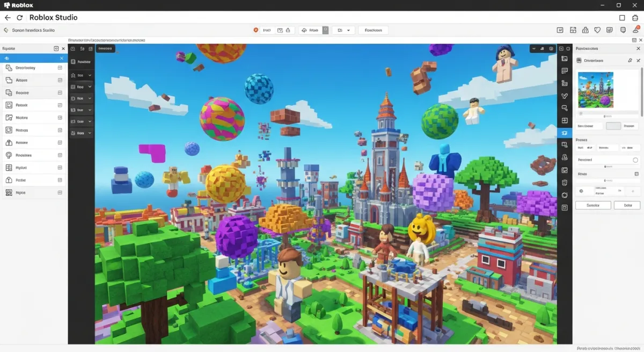Image resolution: width=644 pixels, height=352 pixels.
Task: Click the right button at properties panel bottom
Action: click(627, 205)
